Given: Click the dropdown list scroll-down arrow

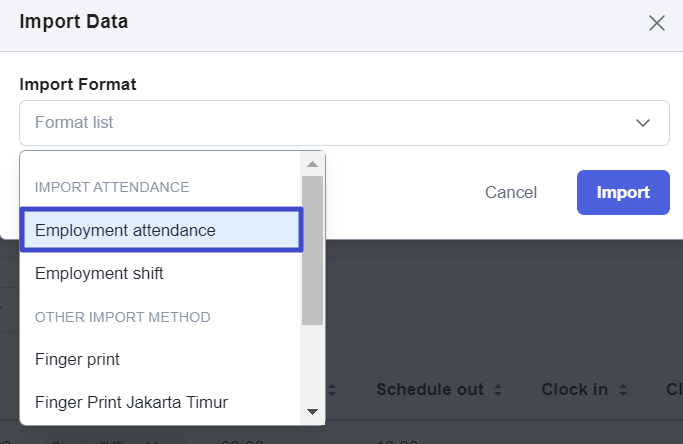Looking at the screenshot, I should click(312, 412).
